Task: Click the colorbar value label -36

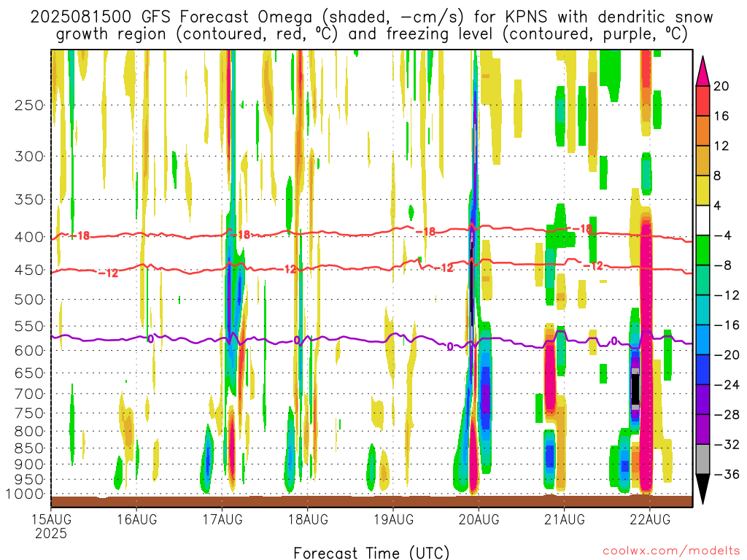Action: 727,474
